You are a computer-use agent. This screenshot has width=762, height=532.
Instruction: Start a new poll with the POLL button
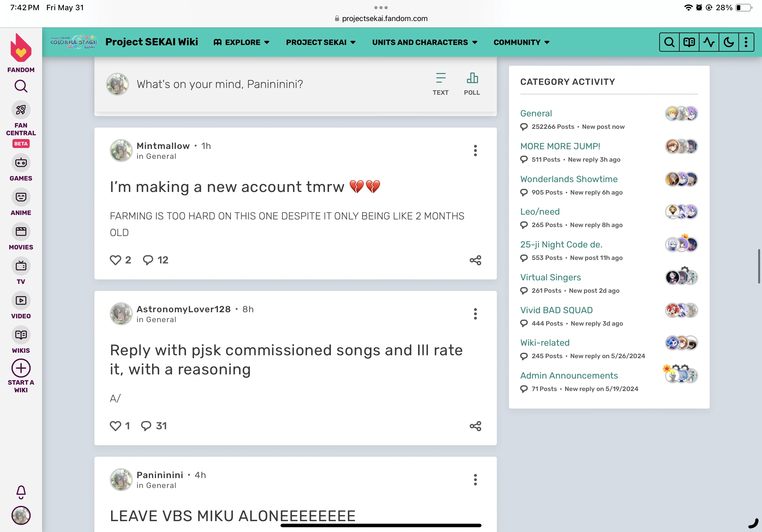tap(472, 84)
